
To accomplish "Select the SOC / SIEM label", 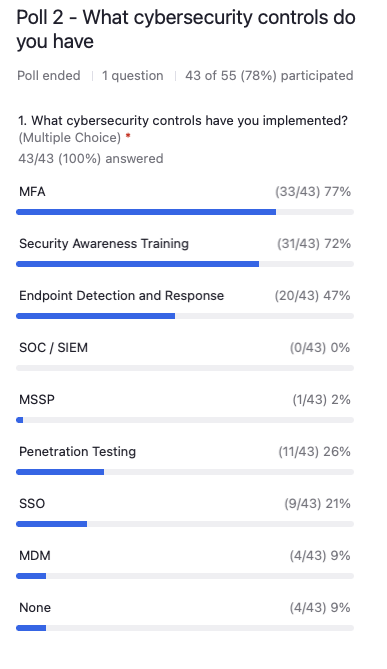I will click(x=53, y=348).
